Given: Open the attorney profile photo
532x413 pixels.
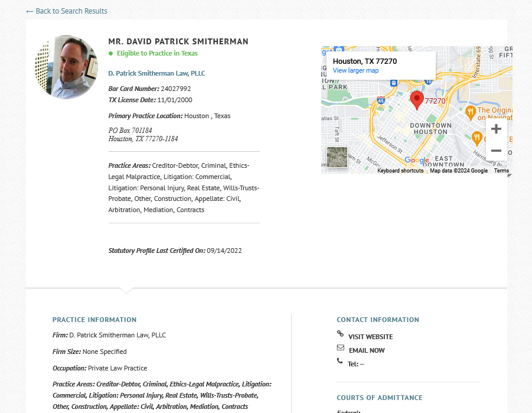Looking at the screenshot, I should click(x=67, y=67).
